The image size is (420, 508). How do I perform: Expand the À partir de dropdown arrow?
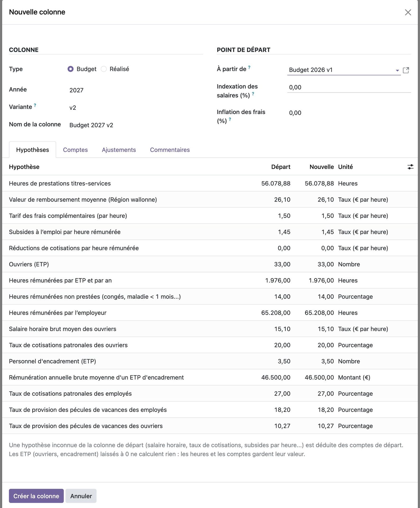[397, 70]
